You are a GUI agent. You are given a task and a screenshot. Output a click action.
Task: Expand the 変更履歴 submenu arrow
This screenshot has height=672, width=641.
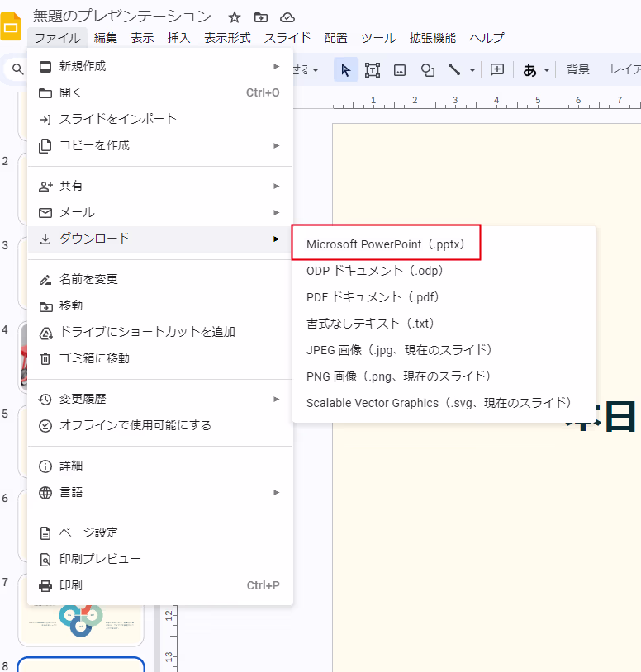(277, 399)
